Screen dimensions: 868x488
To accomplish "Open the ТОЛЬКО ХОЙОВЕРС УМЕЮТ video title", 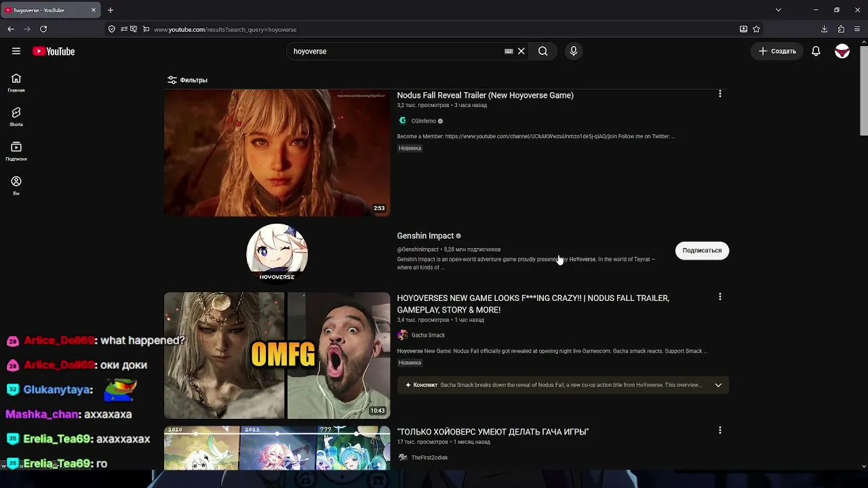I will coord(493,432).
